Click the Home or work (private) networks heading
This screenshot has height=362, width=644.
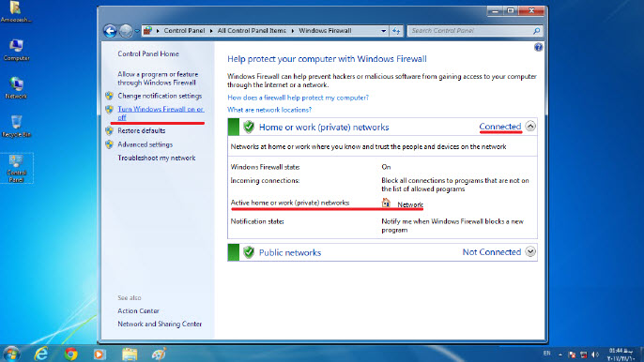coord(324,128)
